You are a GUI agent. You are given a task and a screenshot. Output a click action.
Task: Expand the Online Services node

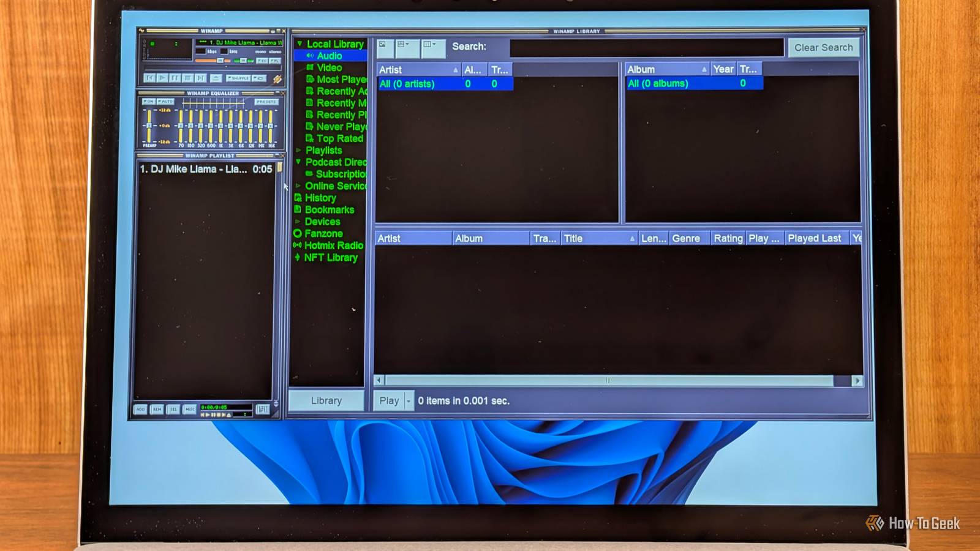[x=298, y=186]
